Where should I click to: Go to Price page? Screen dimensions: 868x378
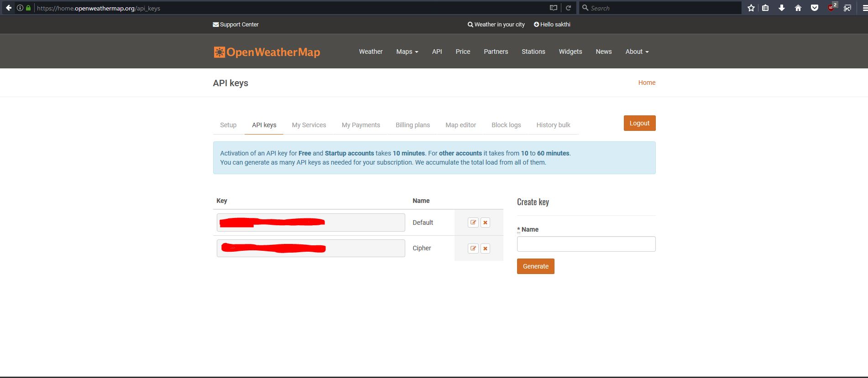click(463, 52)
